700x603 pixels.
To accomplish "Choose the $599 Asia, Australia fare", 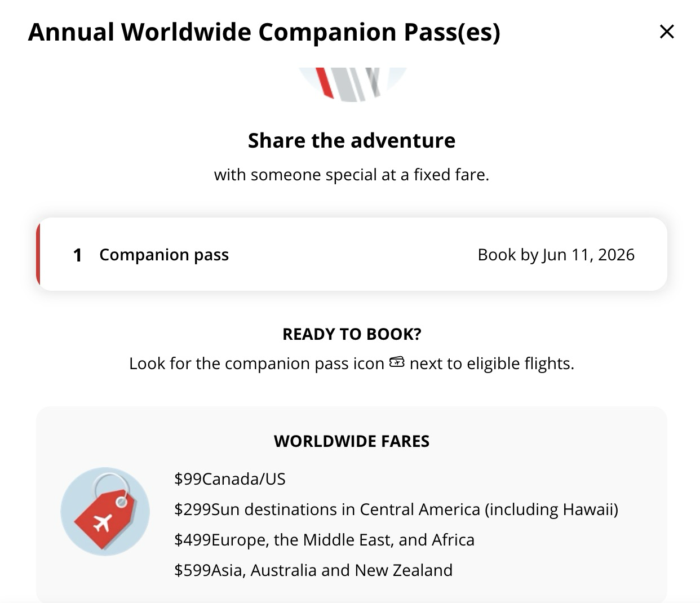I will click(313, 570).
